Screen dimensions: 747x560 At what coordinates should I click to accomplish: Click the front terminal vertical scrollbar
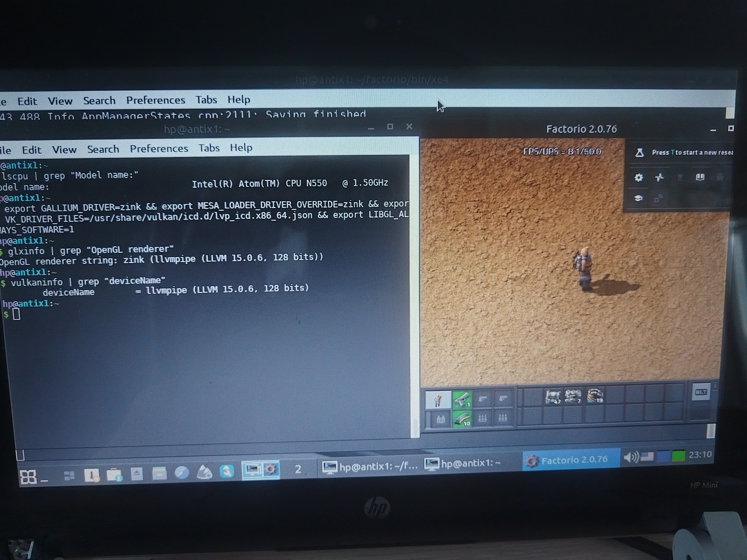point(414,296)
